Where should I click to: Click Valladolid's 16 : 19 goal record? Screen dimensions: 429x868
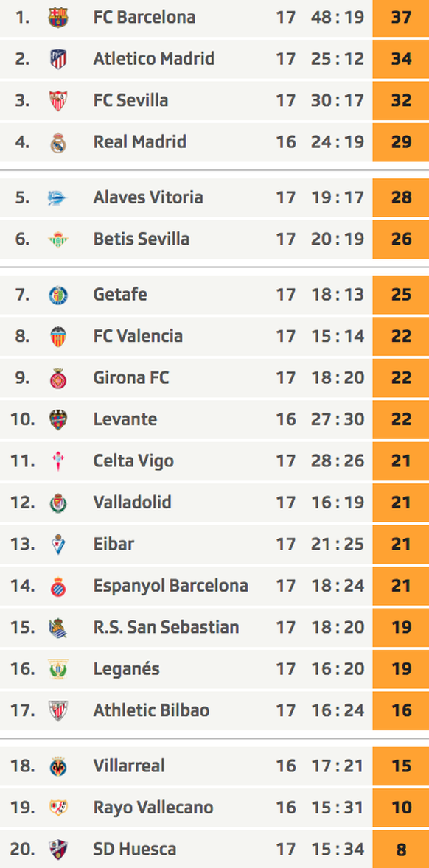(x=337, y=503)
